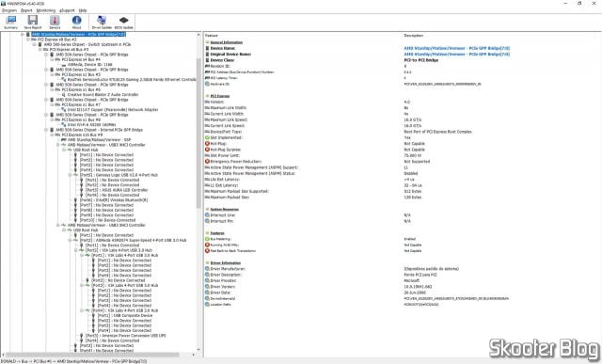Collapse AMD 500-Series Switch Upstream node
This screenshot has width=602, height=364.
click(34, 44)
